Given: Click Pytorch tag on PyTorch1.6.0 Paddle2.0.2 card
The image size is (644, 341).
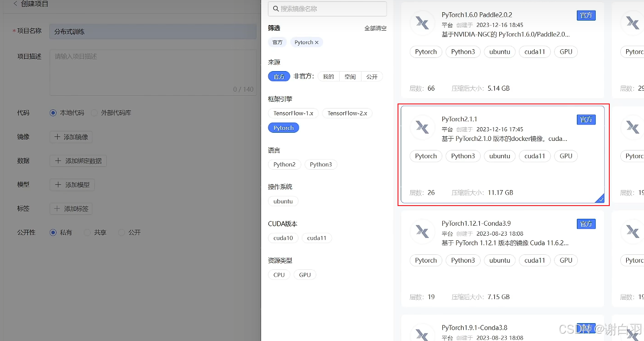Looking at the screenshot, I should [x=426, y=52].
